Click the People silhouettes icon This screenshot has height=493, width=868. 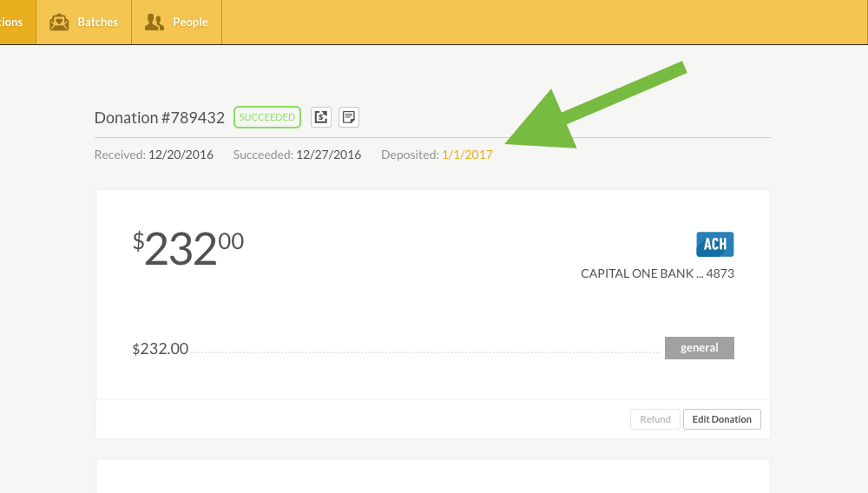[x=155, y=22]
